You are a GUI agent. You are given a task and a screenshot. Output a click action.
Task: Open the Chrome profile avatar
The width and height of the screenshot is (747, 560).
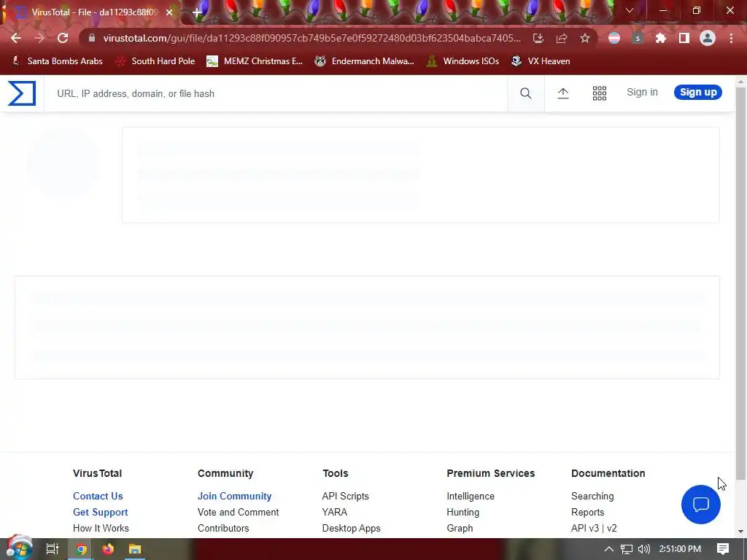click(x=708, y=38)
